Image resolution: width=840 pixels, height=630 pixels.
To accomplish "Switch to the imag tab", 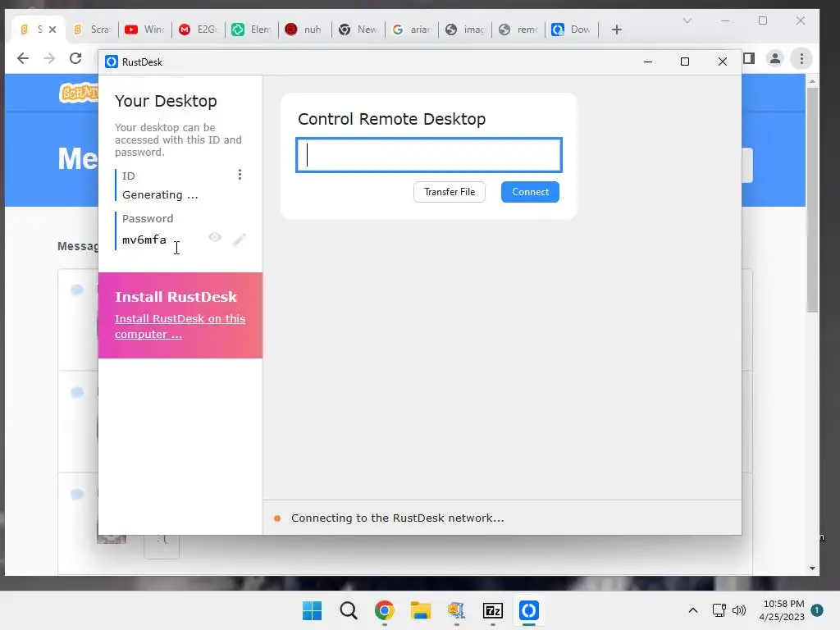I will [x=464, y=30].
